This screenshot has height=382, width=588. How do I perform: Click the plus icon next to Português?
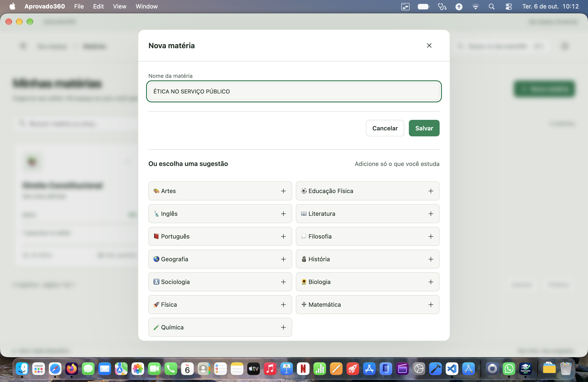283,236
